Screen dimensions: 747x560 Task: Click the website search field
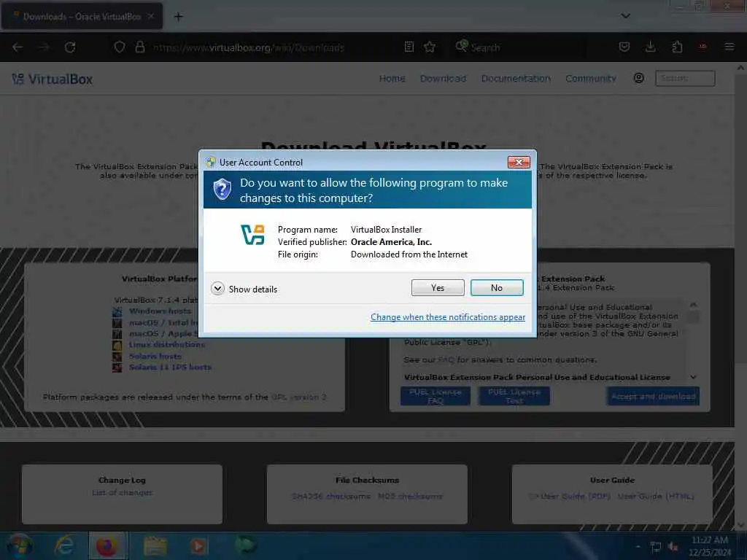(x=685, y=78)
